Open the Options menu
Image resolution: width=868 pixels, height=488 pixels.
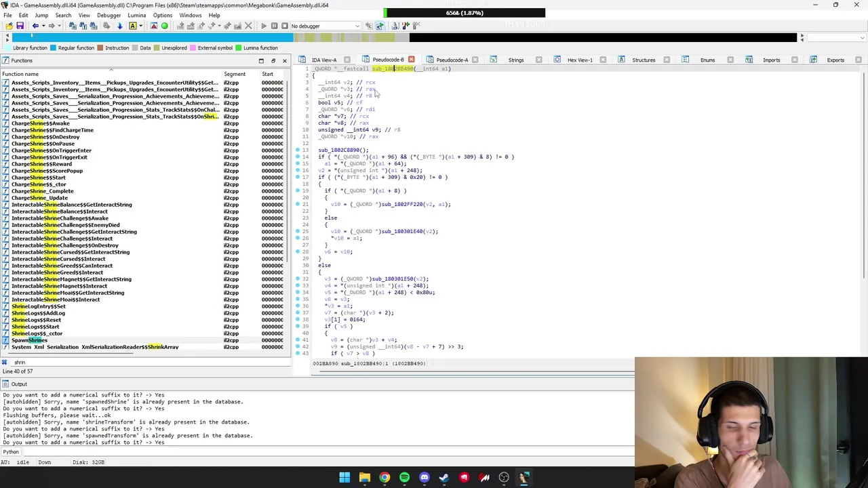[163, 15]
